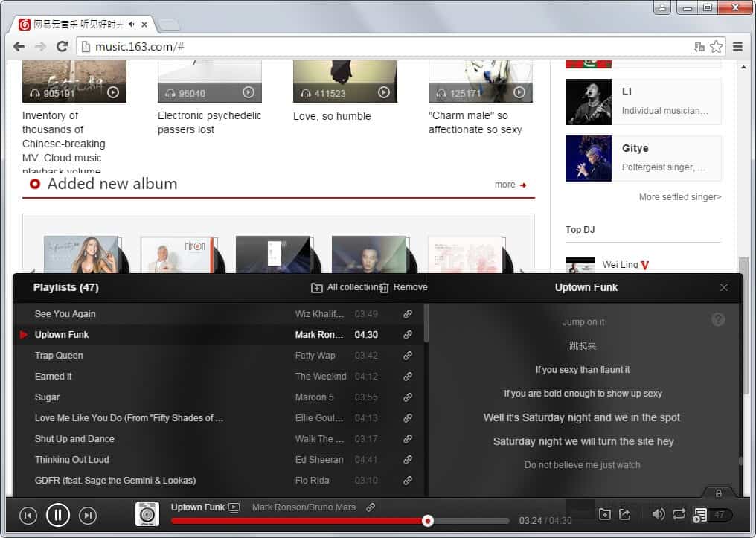
Task: Click the browser back arrow
Action: click(x=19, y=46)
